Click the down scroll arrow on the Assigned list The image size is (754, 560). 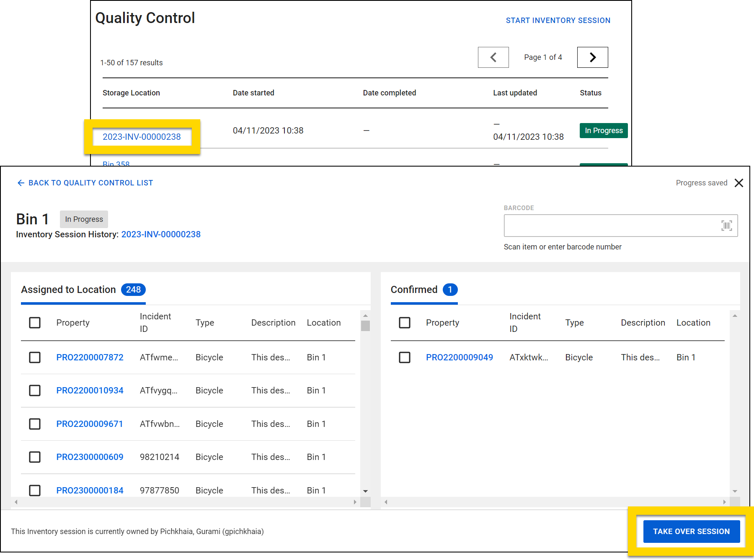(x=365, y=491)
